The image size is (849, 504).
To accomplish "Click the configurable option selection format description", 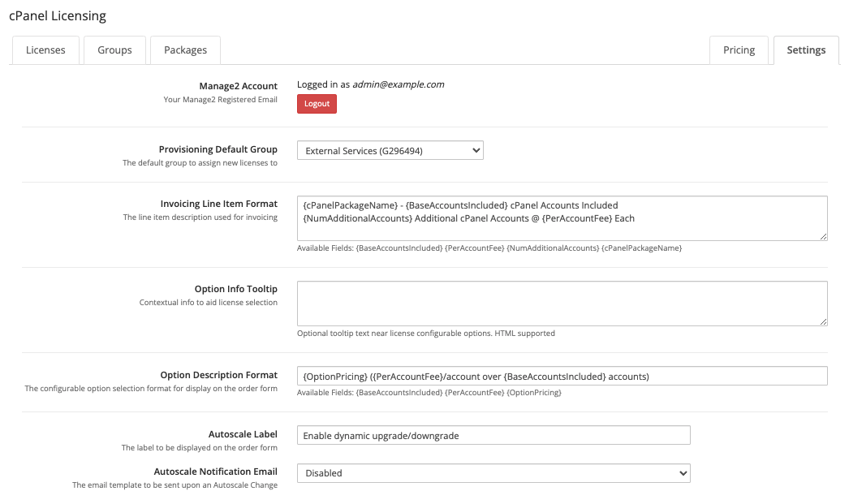I will point(151,389).
